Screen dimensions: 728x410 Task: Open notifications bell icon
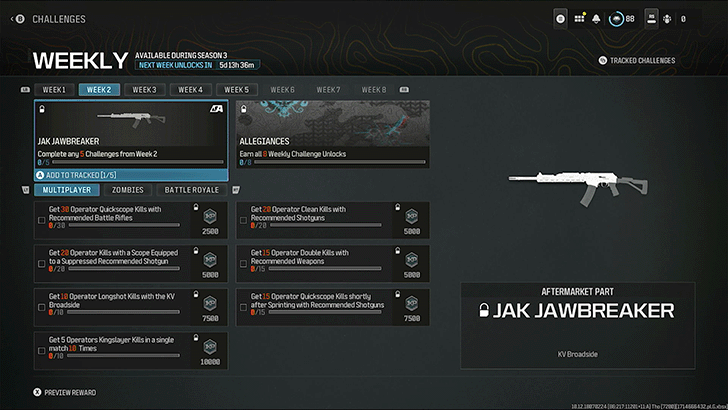pyautogui.click(x=596, y=19)
